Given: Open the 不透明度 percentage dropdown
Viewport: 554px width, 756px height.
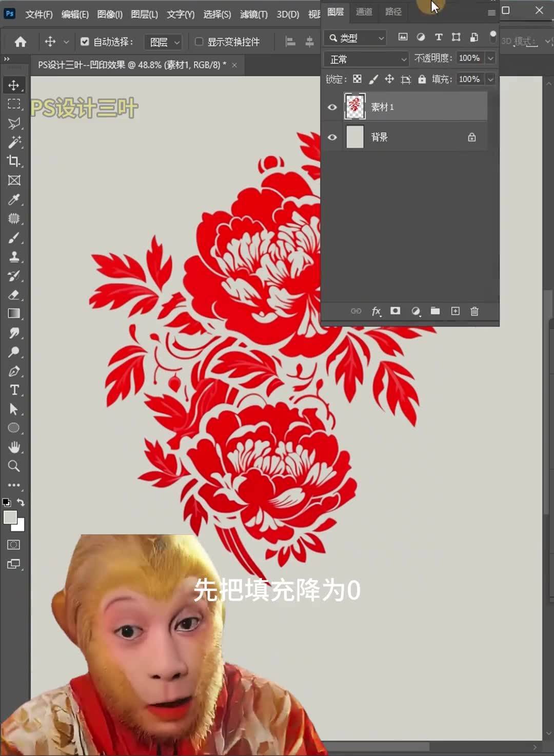Looking at the screenshot, I should click(x=490, y=58).
